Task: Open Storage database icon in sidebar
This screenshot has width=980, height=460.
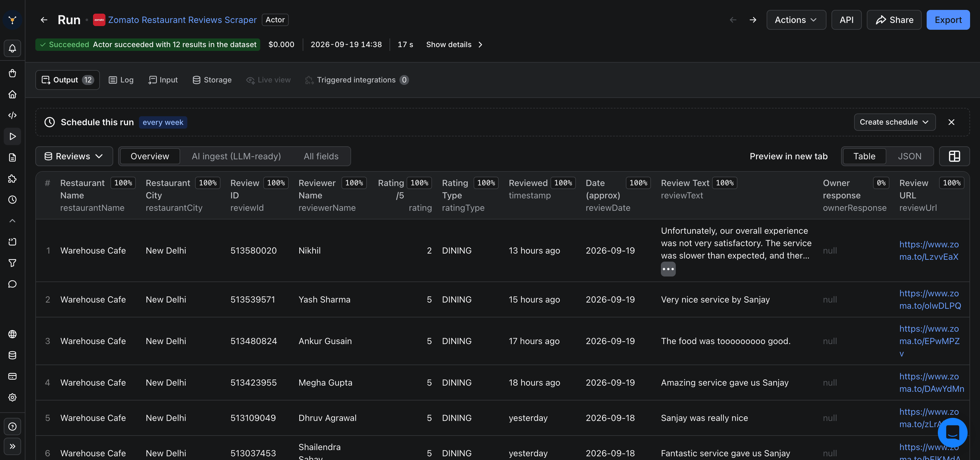Action: coord(12,356)
